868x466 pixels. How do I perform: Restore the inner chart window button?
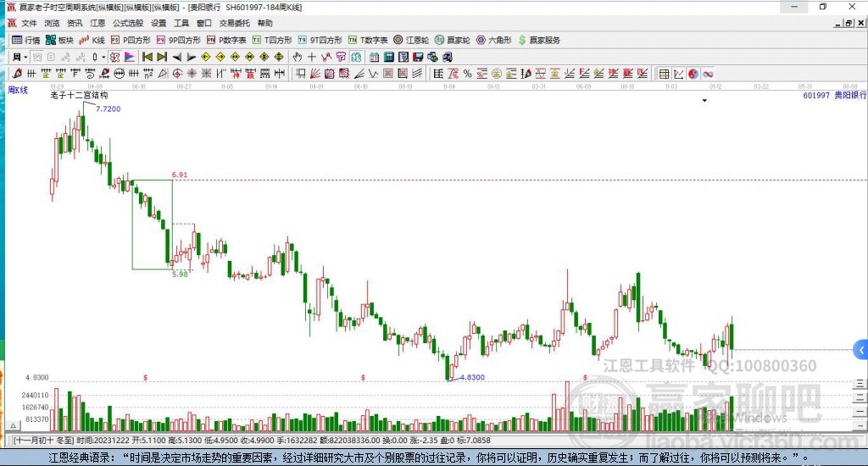tap(849, 23)
